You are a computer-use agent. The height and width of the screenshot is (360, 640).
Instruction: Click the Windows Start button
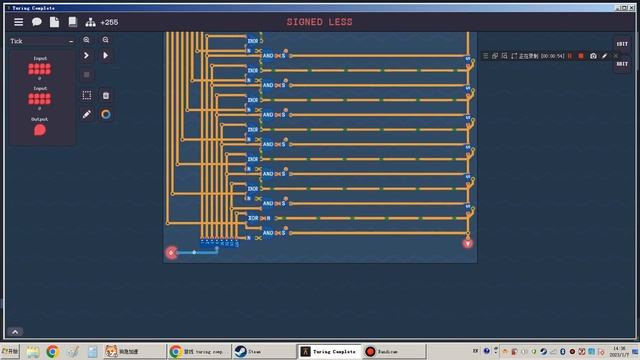click(10, 351)
